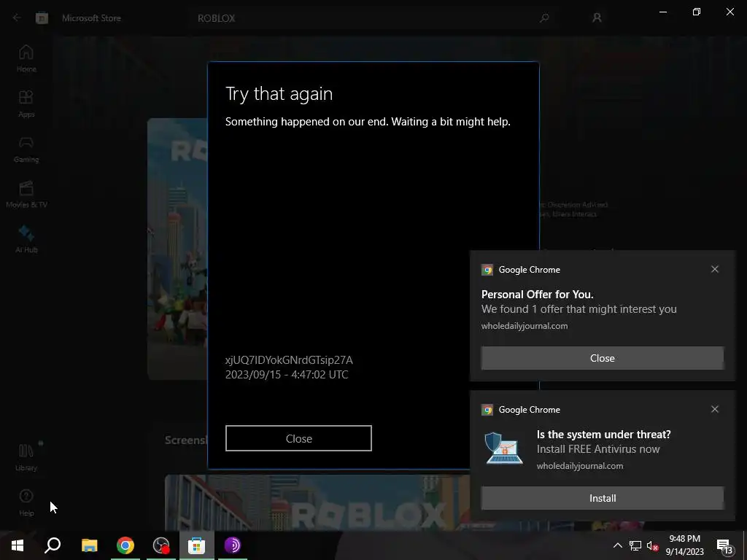Click the muted volume tray icon
Image resolution: width=747 pixels, height=560 pixels.
pos(652,545)
